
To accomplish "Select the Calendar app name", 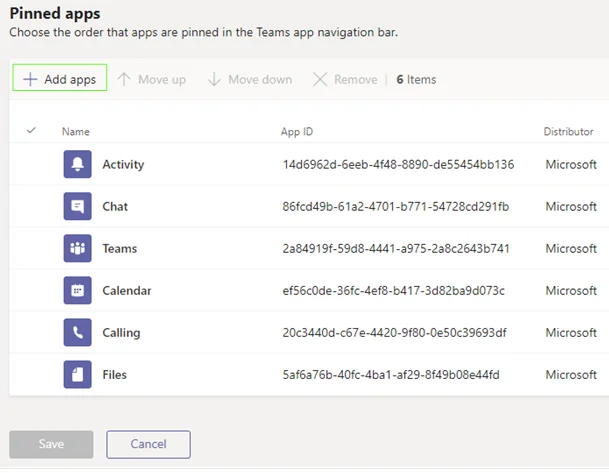I will click(127, 291).
